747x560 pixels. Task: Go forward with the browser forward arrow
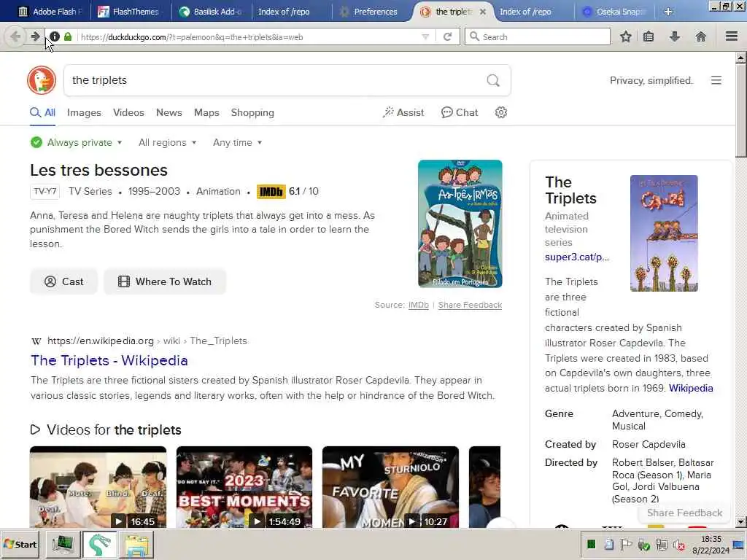pos(35,36)
